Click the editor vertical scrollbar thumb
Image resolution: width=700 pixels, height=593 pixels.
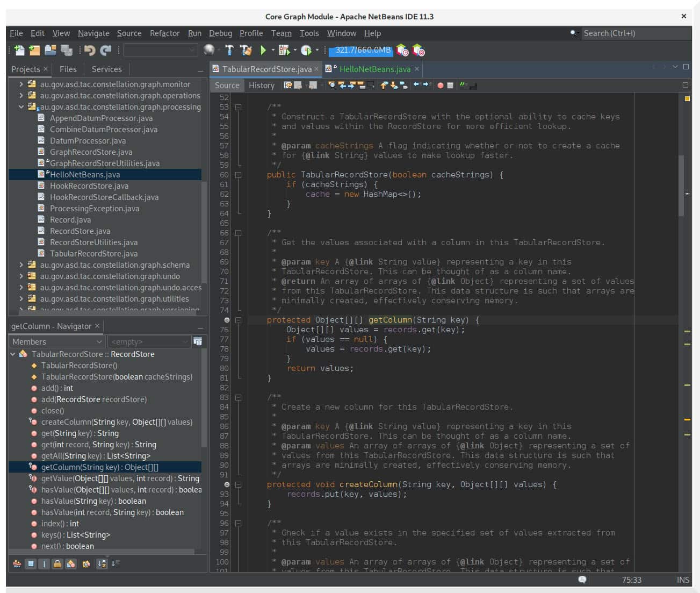pyautogui.click(x=681, y=185)
